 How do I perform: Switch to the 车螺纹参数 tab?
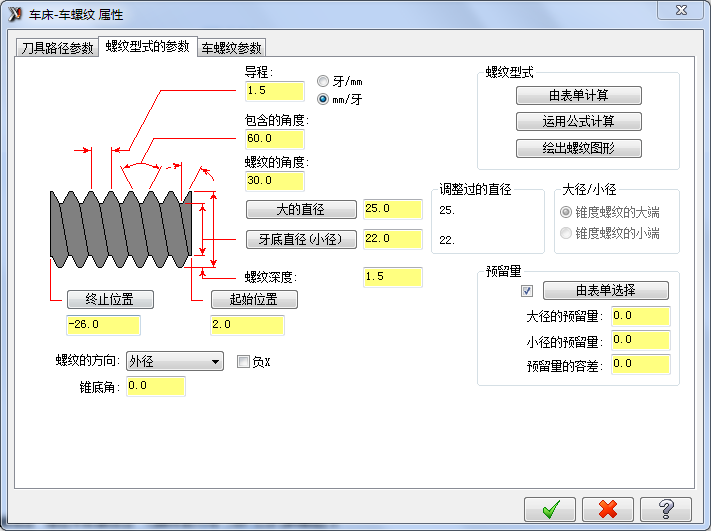pyautogui.click(x=231, y=48)
